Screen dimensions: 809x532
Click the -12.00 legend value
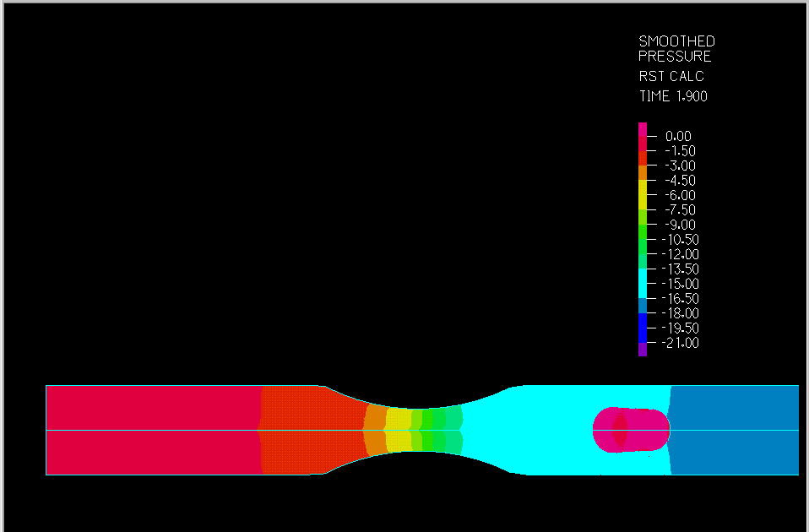click(x=680, y=254)
